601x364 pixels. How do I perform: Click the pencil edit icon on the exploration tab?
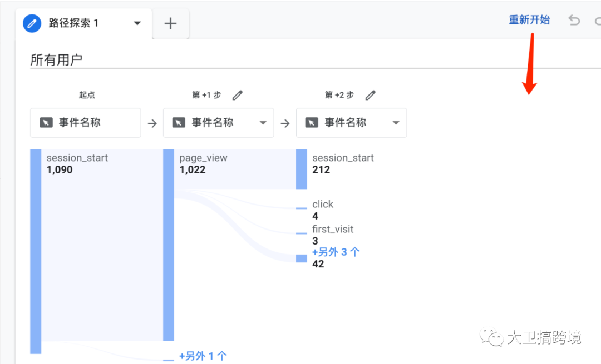(32, 23)
